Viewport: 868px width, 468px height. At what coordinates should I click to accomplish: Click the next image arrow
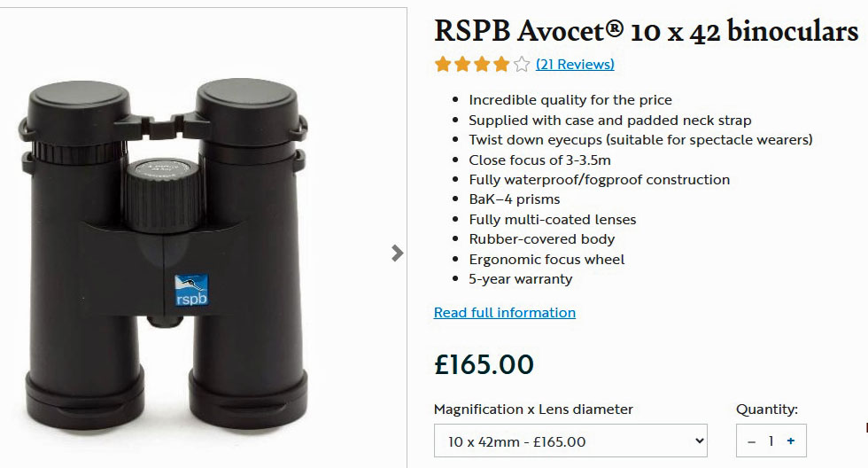click(x=397, y=253)
